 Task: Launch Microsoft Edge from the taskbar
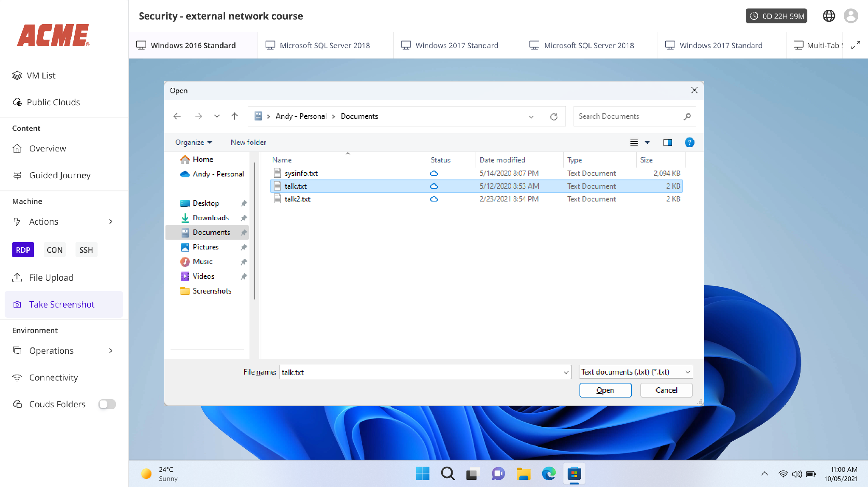pyautogui.click(x=549, y=473)
